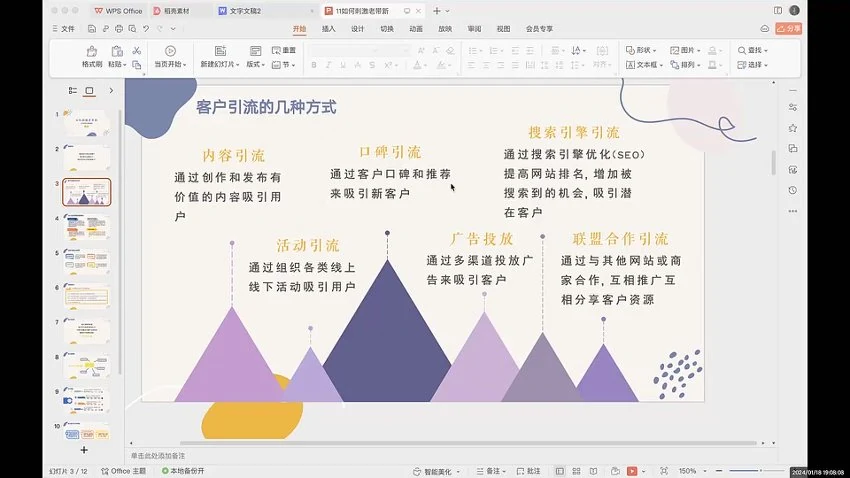
Task: Click the Cut scissors icon
Action: [x=137, y=50]
